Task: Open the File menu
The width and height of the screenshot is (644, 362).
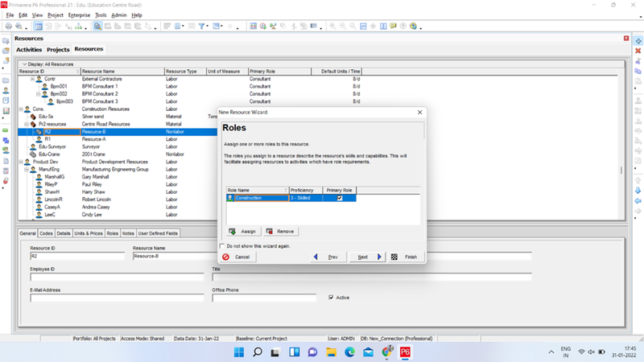Action: click(x=10, y=15)
